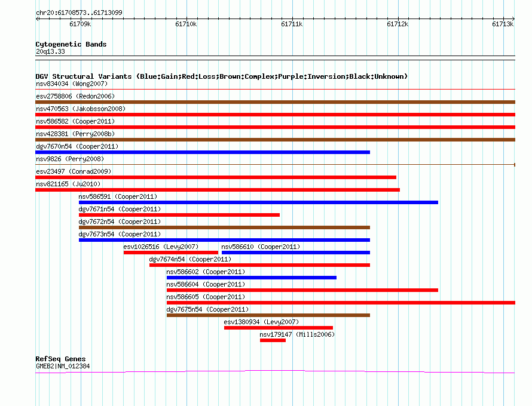532x406 pixels.
Task: Open the nsv470563 (Jakobsson2008) label
Action: (x=81, y=109)
